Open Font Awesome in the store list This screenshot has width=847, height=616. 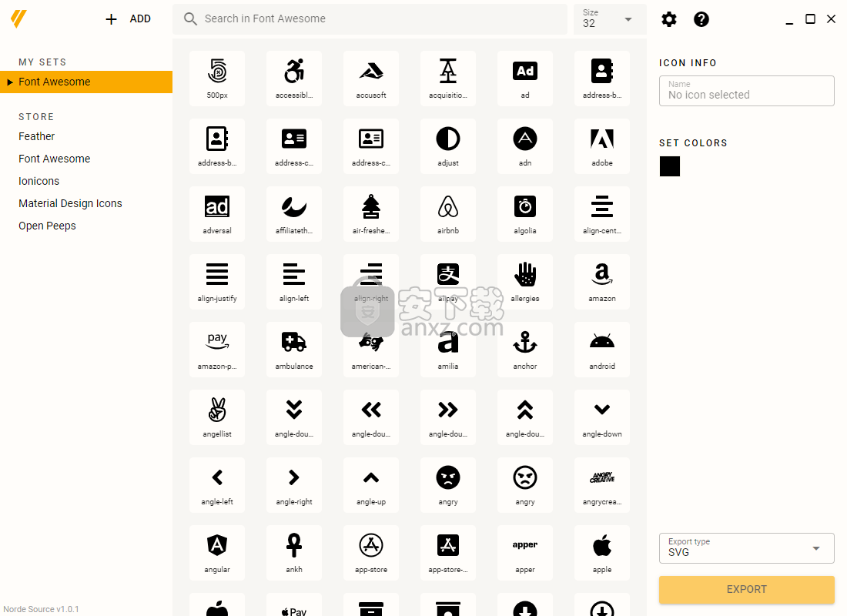click(55, 159)
